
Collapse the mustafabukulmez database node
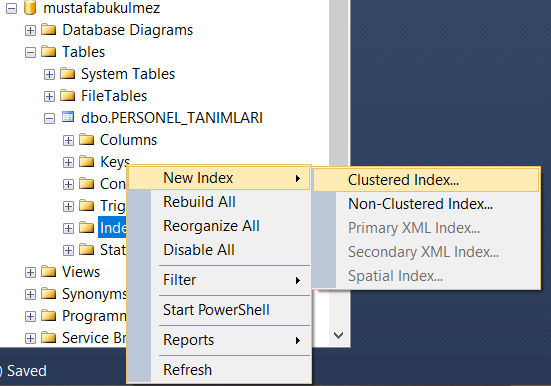pyautogui.click(x=11, y=8)
